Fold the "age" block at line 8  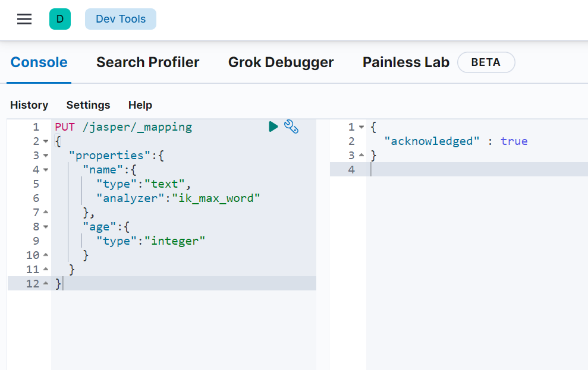(46, 227)
